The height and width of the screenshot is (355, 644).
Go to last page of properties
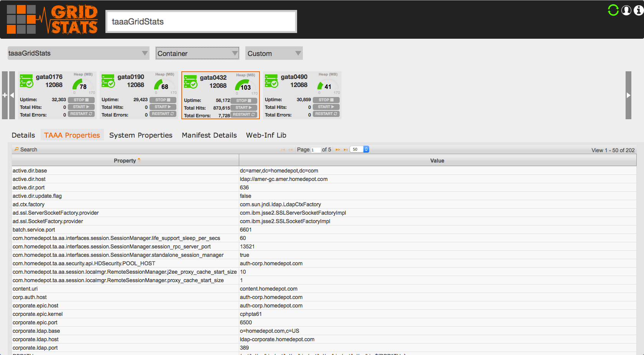point(345,150)
